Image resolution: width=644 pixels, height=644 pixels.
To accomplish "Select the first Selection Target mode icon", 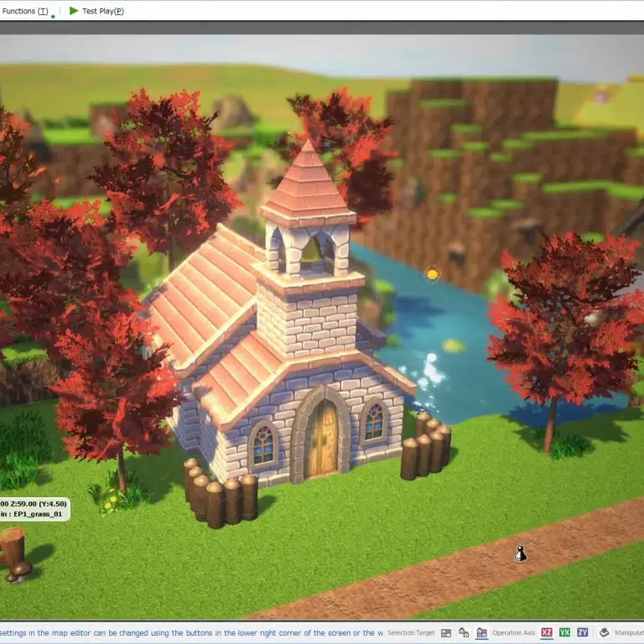I will point(446,632).
